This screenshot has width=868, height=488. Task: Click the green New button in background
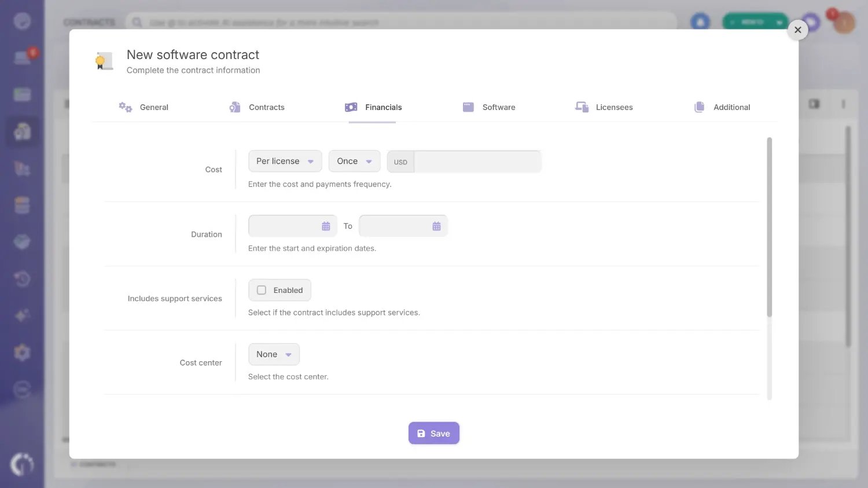point(755,22)
